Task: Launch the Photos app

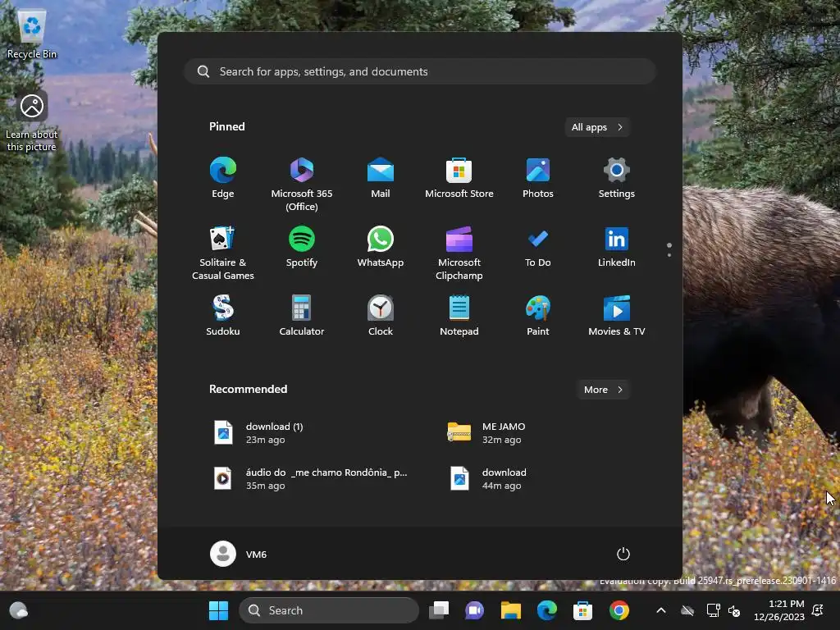Action: (538, 178)
